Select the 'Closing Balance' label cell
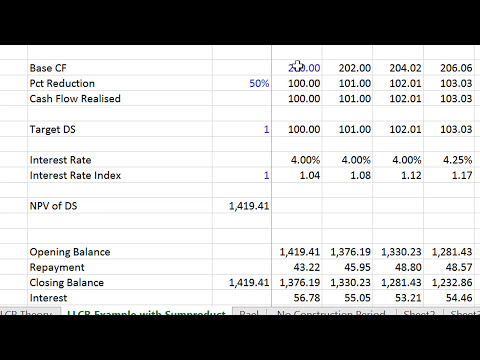The image size is (480, 360). click(120, 283)
